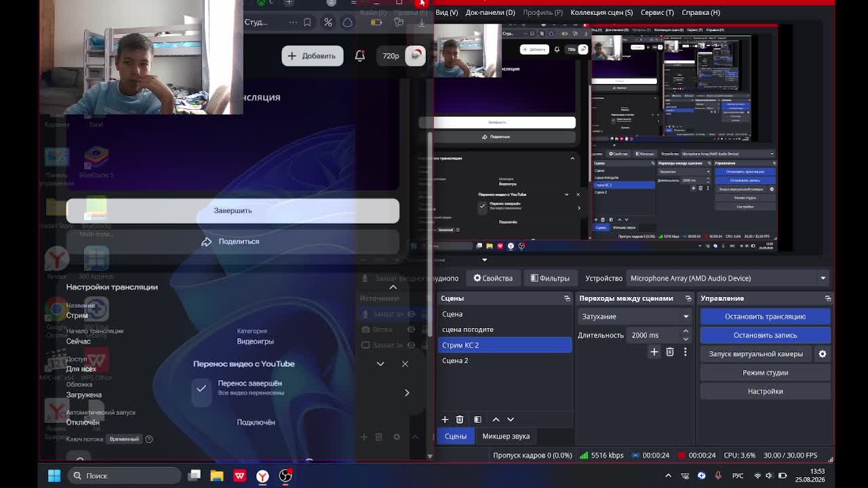The width and height of the screenshot is (868, 488).
Task: Switch to the Микшер звука tab
Action: point(506,436)
